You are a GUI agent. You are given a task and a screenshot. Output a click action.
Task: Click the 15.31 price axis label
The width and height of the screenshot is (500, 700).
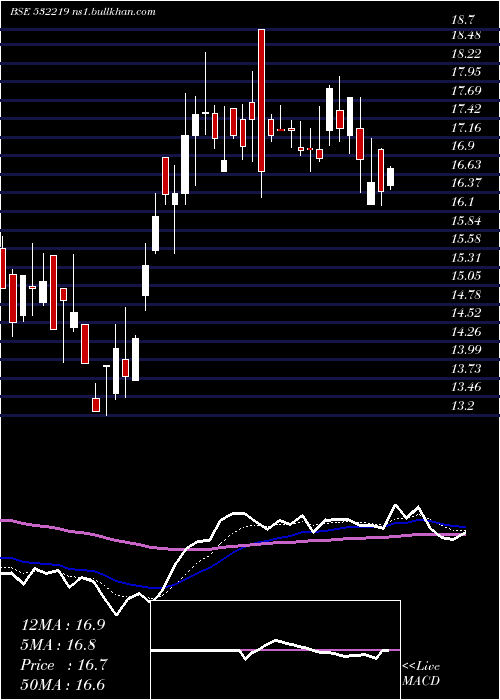click(466, 257)
